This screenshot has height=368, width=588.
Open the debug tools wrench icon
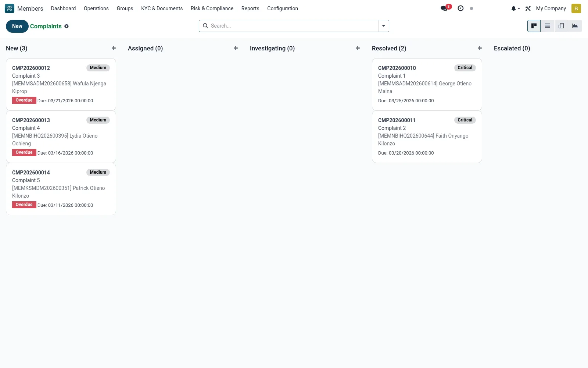click(528, 8)
